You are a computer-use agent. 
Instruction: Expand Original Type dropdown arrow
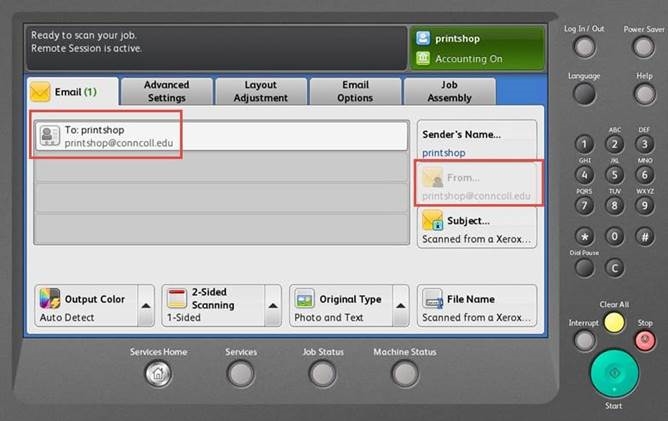400,306
